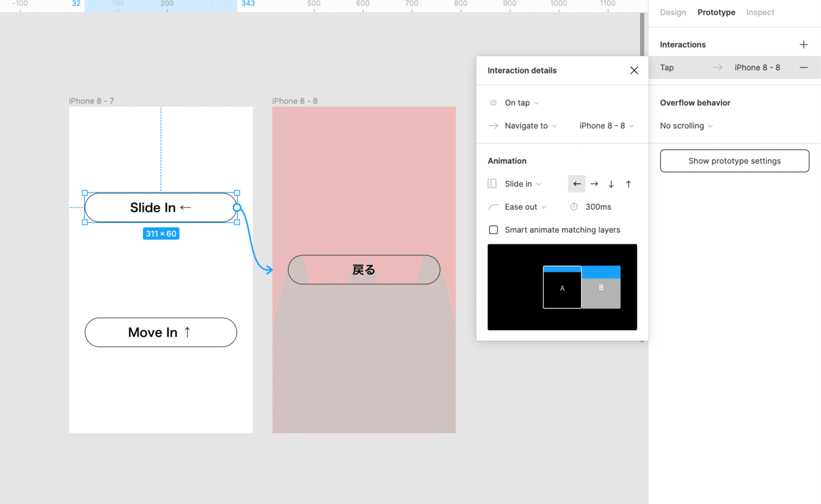Viewport: 821px width, 504px height.
Task: Open the On tap trigger dropdown
Action: pos(521,103)
